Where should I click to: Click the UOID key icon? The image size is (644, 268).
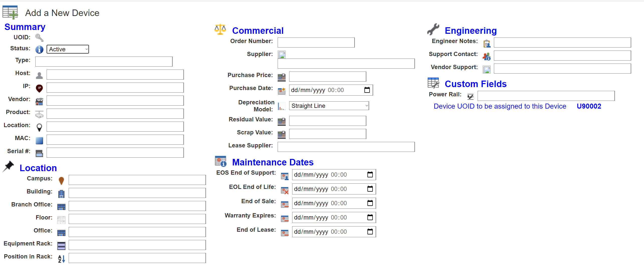coord(39,38)
